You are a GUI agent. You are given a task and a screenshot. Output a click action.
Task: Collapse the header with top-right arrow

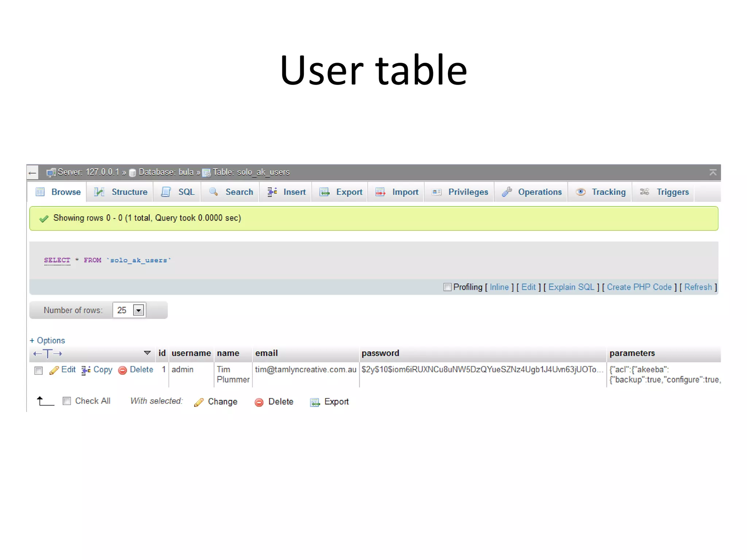point(713,172)
